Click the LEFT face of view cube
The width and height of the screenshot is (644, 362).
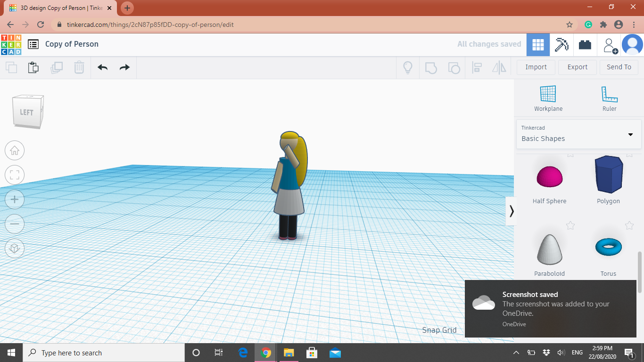26,112
